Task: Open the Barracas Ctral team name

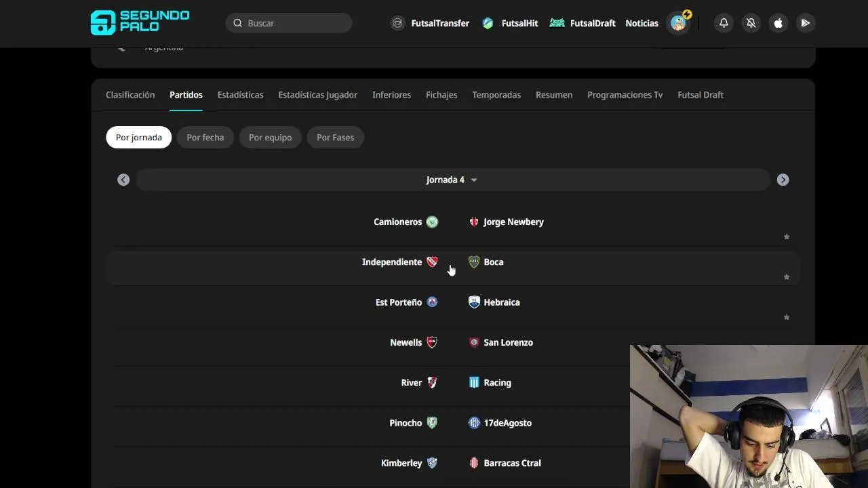Action: pos(512,463)
